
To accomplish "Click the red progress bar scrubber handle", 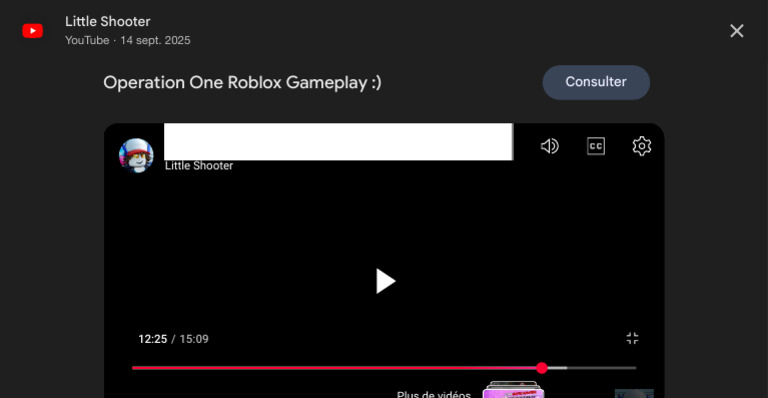I will point(541,368).
